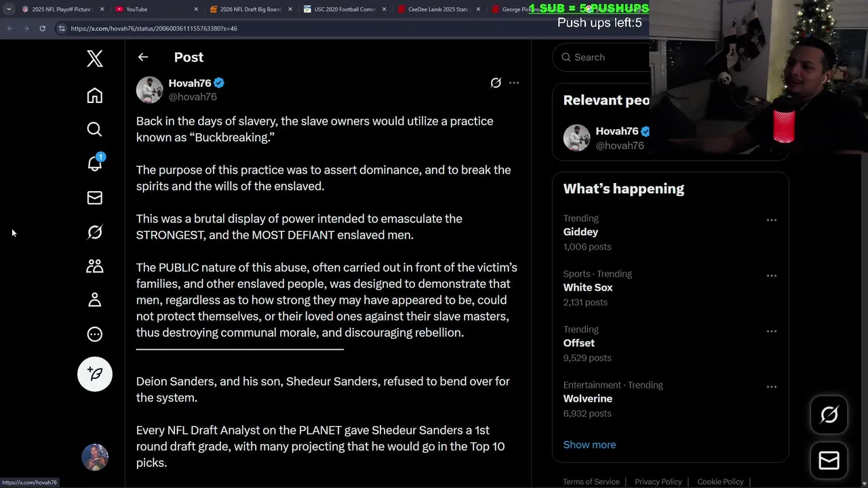
Task: Go to Home in the X sidebar
Action: tap(95, 96)
